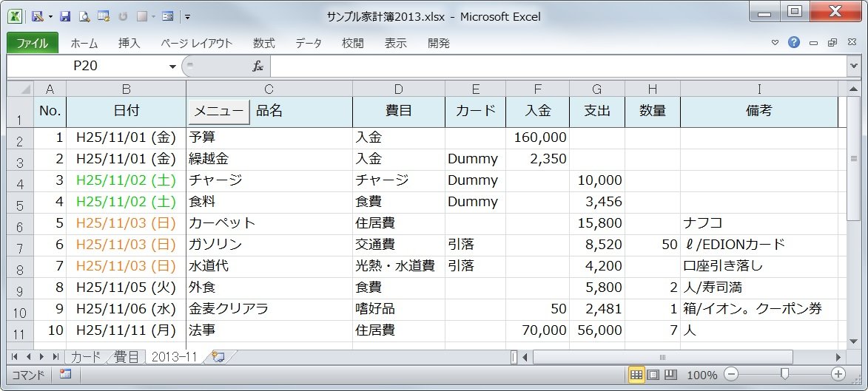Open the 開発 ribbon tab
This screenshot has width=868, height=391.
click(439, 43)
